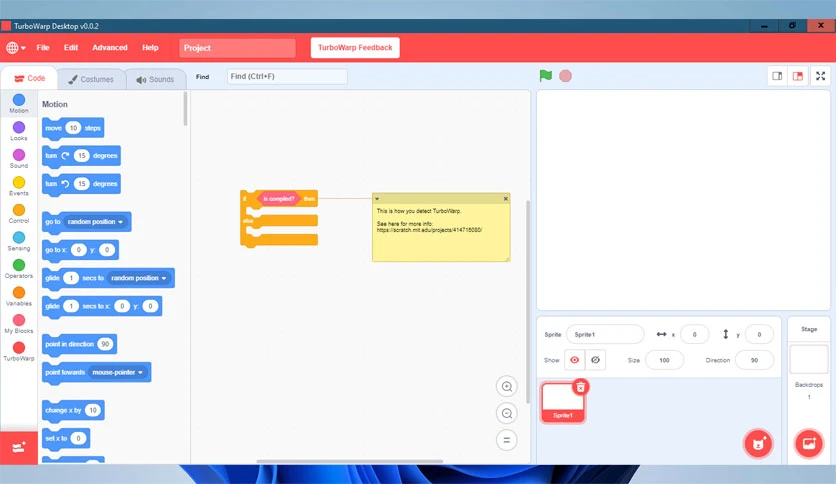Click the workspace horizontal scrollbar
Screen dimensions: 836x484
click(349, 462)
